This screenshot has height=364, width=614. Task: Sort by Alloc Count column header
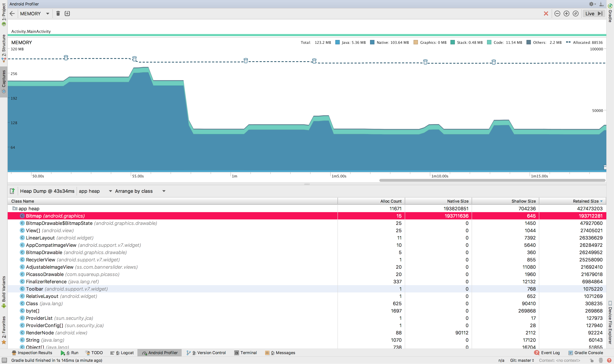coord(371,201)
